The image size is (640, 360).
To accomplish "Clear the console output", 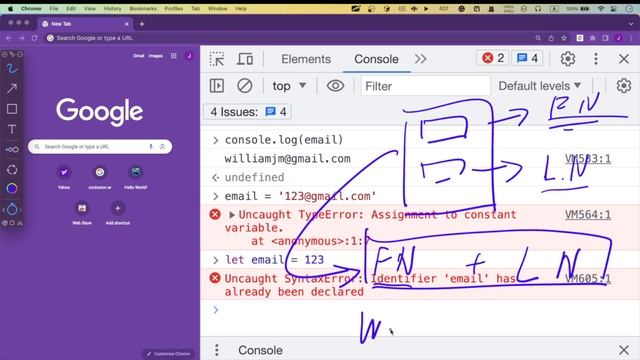I will pyautogui.click(x=244, y=86).
